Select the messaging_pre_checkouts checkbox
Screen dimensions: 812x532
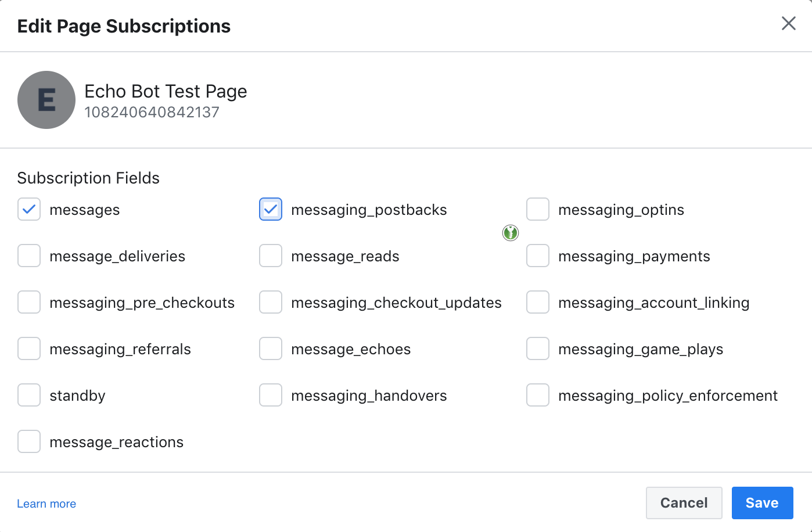tap(29, 303)
